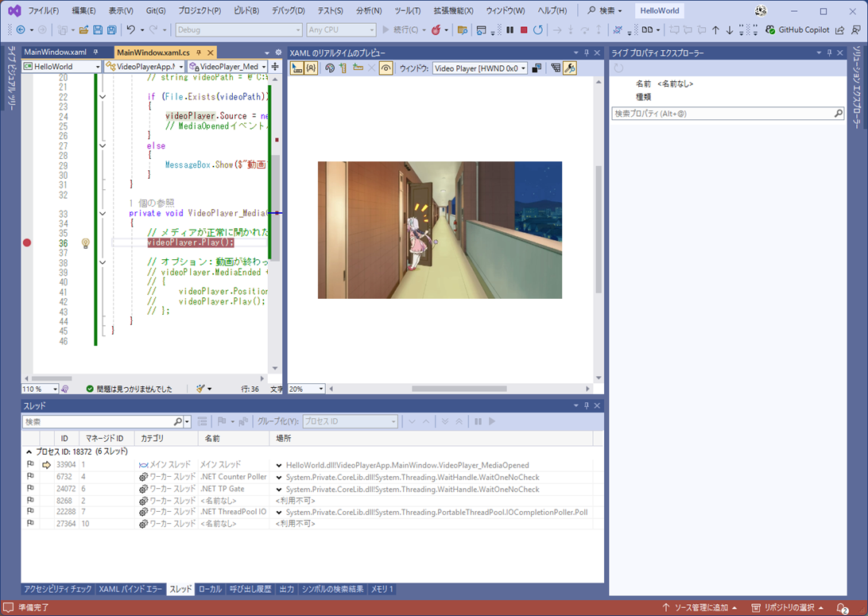Click the horizontal scrollbar in XAML preview
Image resolution: width=868 pixels, height=616 pixels.
click(459, 389)
